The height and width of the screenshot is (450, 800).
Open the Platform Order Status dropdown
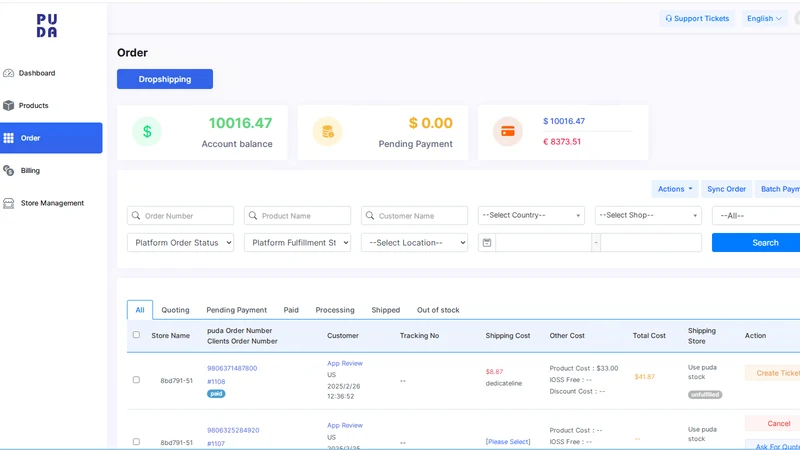pyautogui.click(x=181, y=243)
